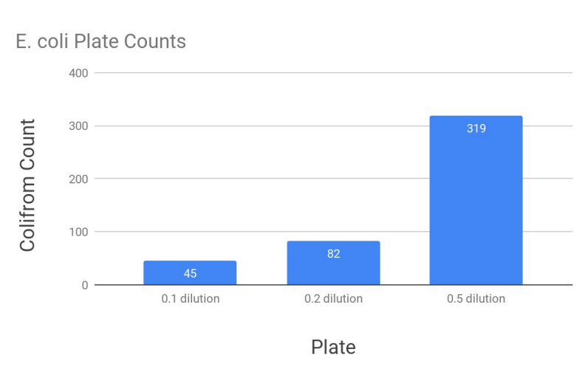Click the 0 y-axis tick label

85,285
